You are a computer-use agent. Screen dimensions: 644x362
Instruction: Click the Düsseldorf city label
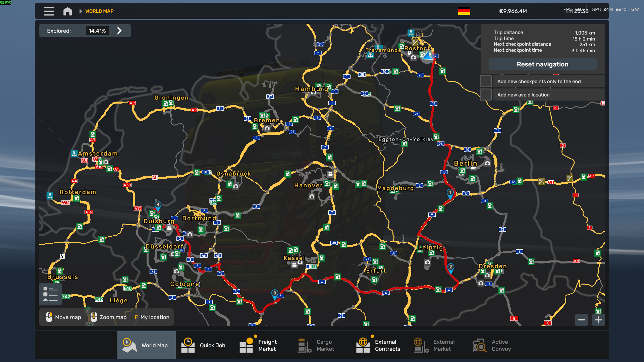click(x=164, y=246)
